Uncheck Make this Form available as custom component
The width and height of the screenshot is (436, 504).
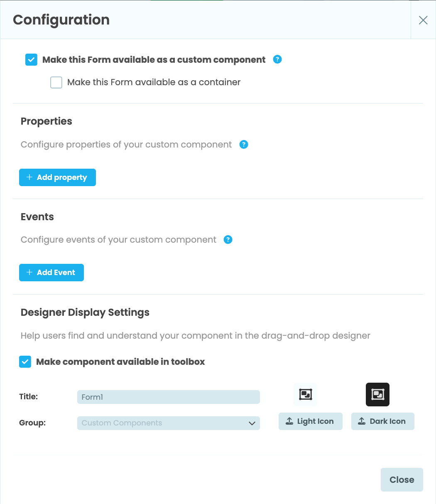[x=31, y=59]
